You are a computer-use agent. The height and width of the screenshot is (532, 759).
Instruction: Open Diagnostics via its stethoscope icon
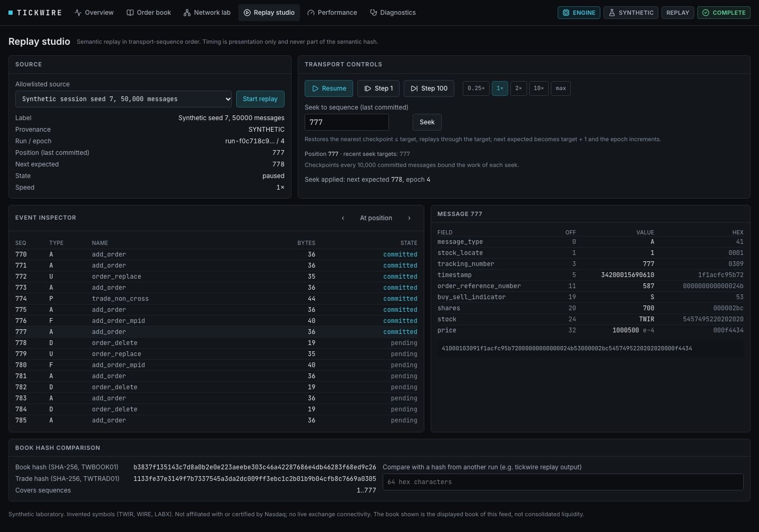pos(374,13)
